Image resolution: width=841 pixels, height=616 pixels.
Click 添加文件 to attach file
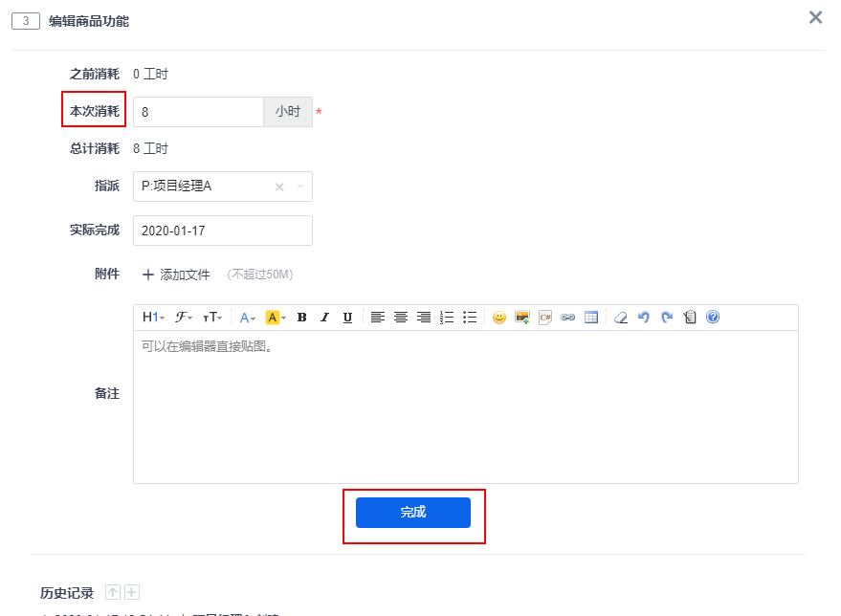click(176, 275)
